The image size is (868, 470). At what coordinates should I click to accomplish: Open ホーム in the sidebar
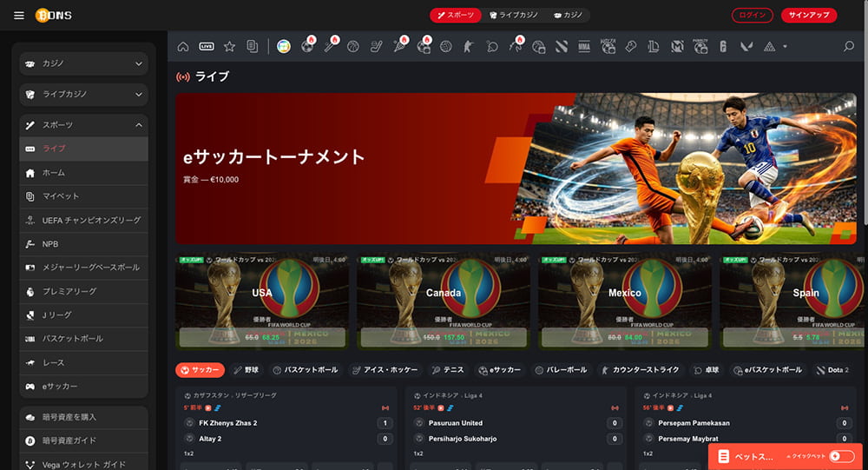pos(83,173)
